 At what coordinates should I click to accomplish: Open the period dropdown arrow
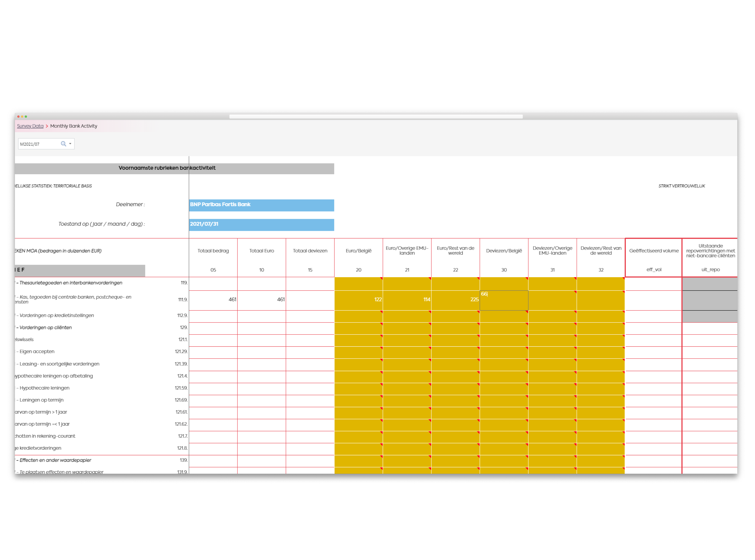click(70, 144)
